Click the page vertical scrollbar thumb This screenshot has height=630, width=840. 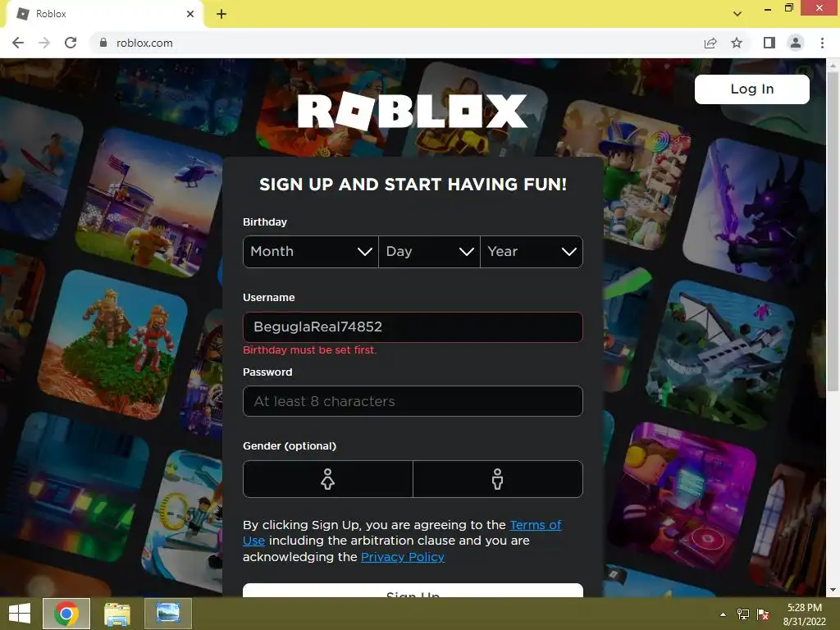click(x=833, y=231)
